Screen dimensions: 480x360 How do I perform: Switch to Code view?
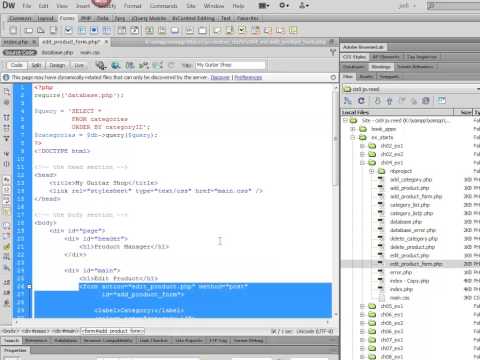coord(16,65)
